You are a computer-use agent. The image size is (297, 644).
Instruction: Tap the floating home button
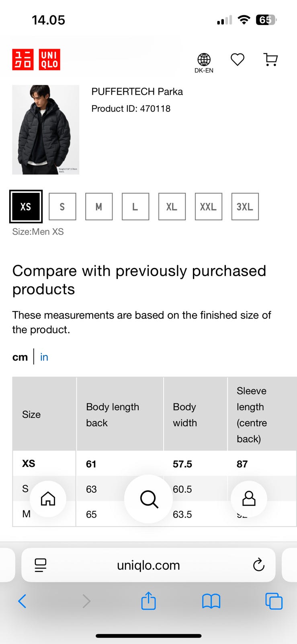pyautogui.click(x=48, y=499)
